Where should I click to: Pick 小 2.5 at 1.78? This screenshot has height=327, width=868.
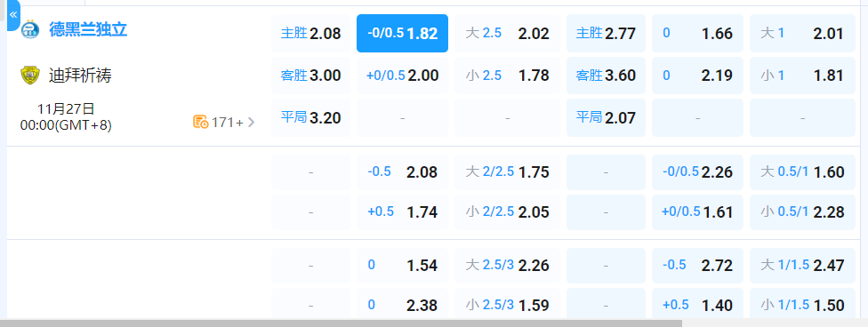[507, 76]
